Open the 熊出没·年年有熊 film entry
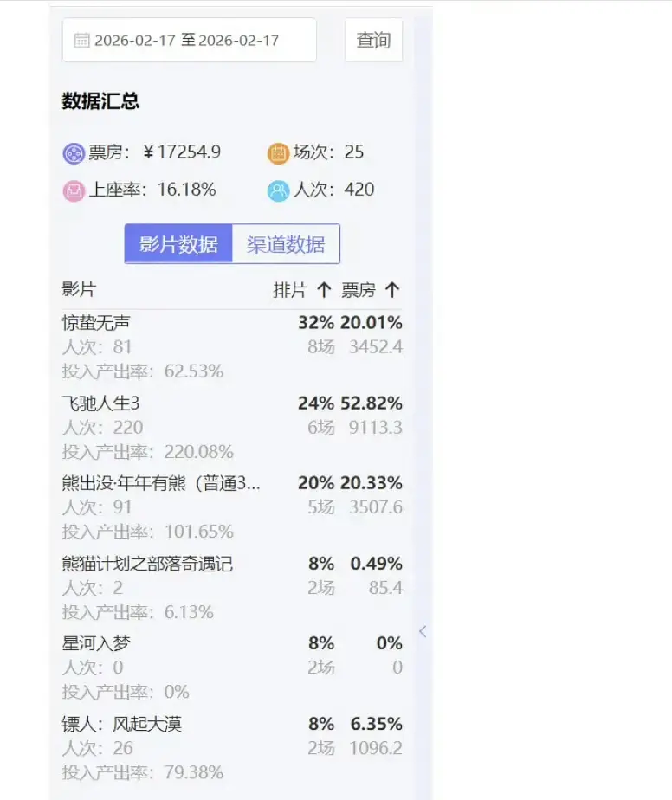 [160, 483]
